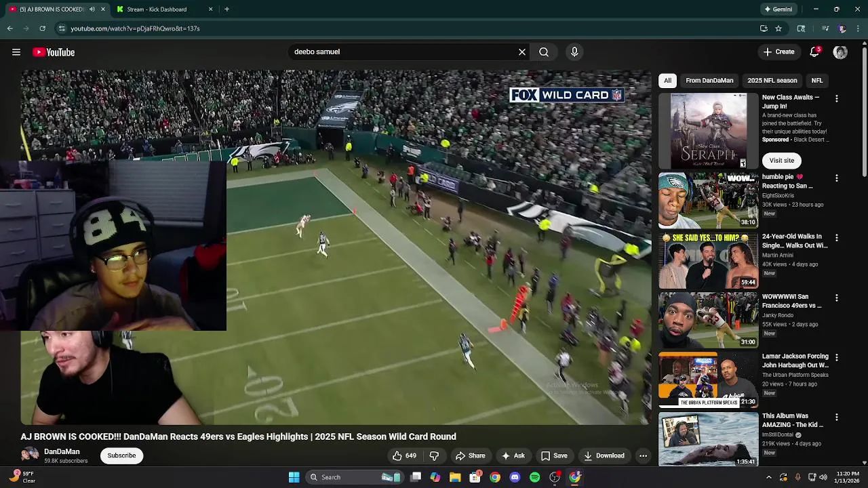Open taskbar weather widget
Viewport: 868px width, 488px height.
(22, 477)
